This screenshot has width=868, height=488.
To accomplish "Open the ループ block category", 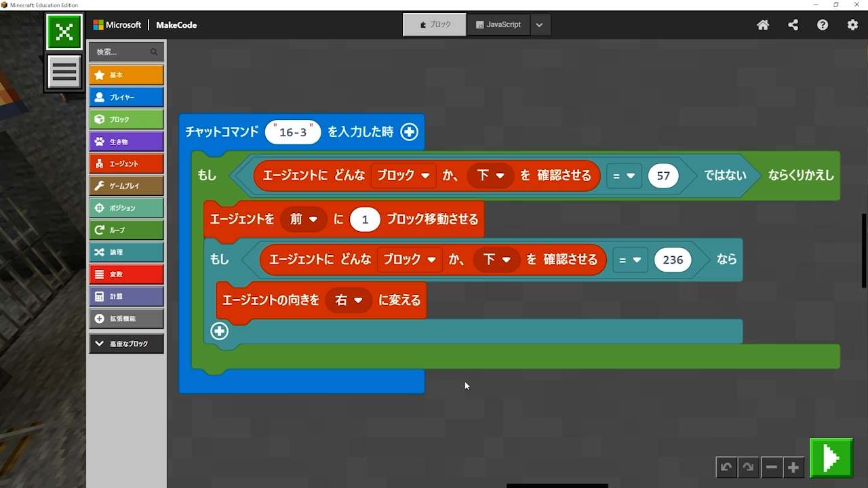I will [x=126, y=230].
